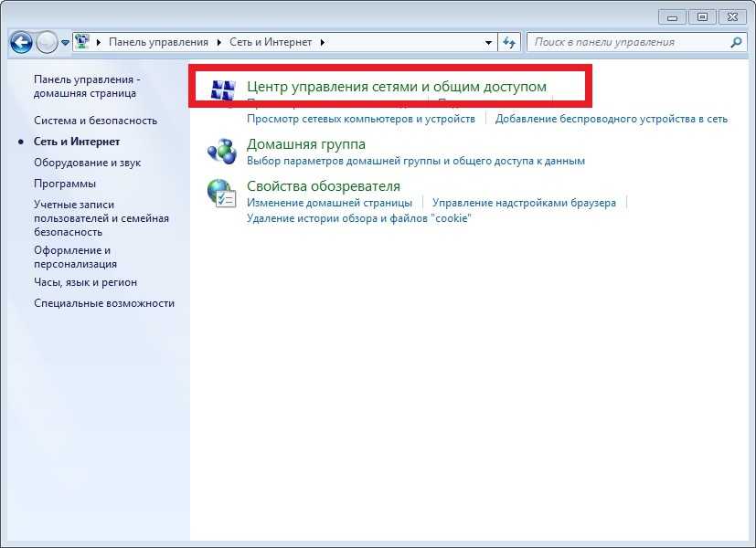Click the Network and Sharing Center icon

222,89
